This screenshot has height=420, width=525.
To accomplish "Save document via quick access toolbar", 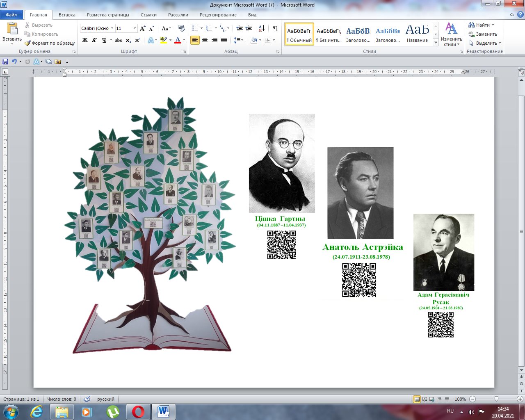I will [x=5, y=62].
